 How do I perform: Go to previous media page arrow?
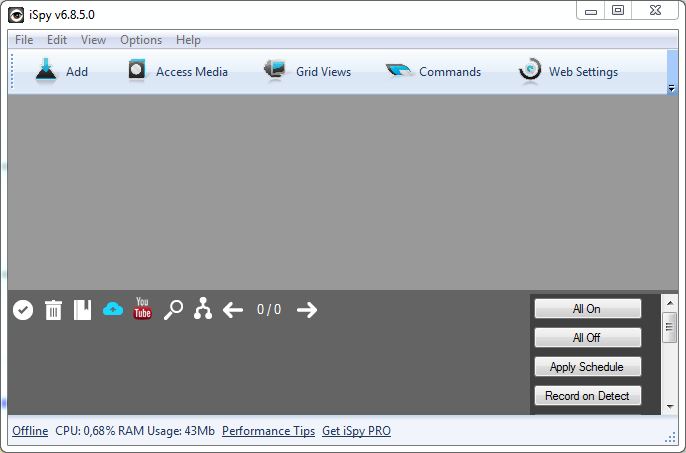tap(233, 310)
